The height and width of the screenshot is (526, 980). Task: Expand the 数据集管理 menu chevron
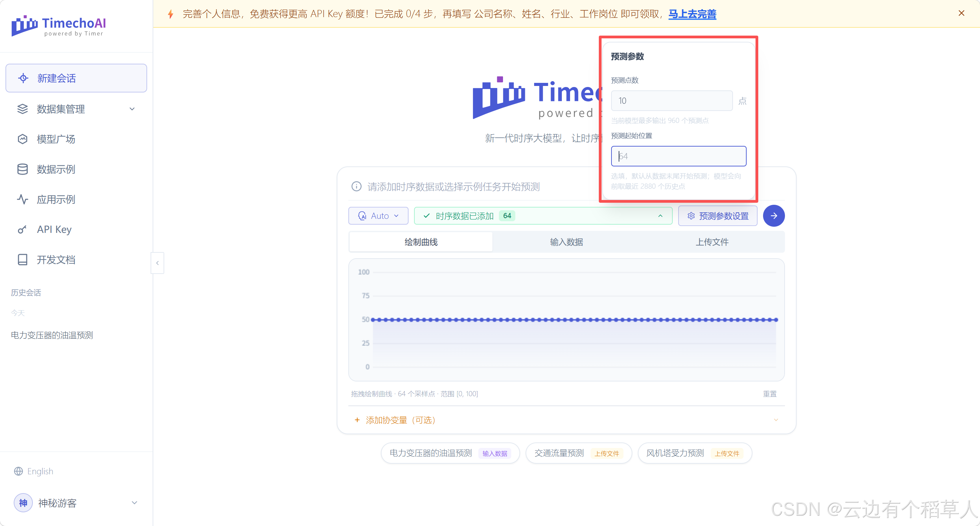[x=132, y=109]
